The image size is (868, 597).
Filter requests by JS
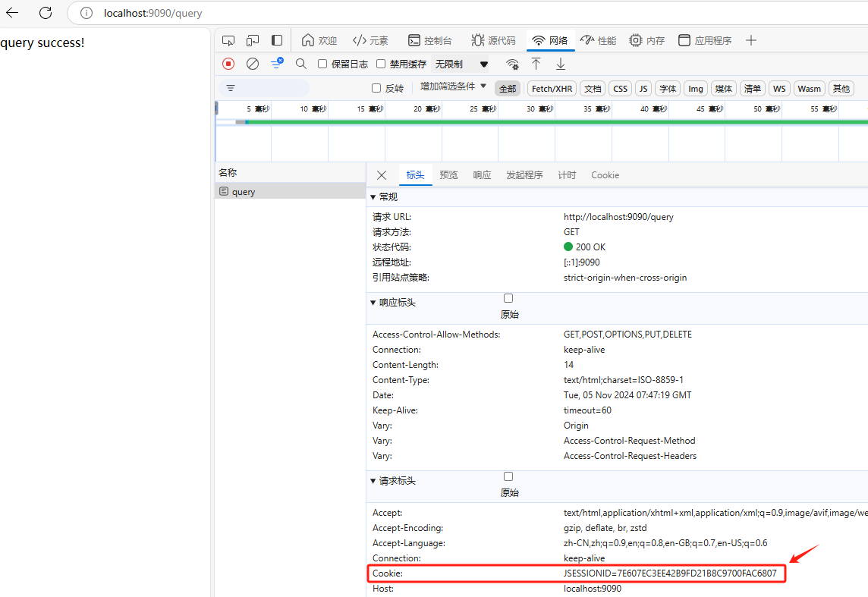pyautogui.click(x=643, y=89)
